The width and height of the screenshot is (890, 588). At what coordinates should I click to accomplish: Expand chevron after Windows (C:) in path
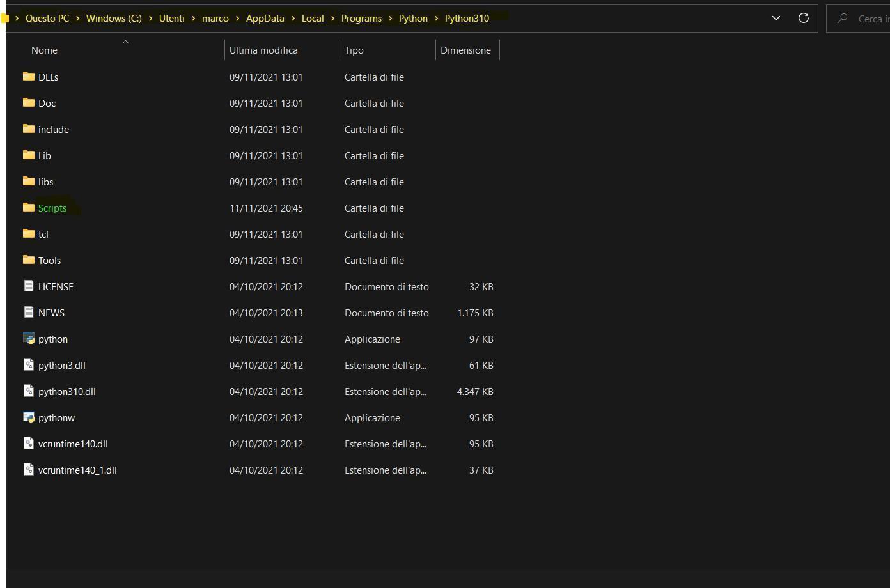[150, 19]
